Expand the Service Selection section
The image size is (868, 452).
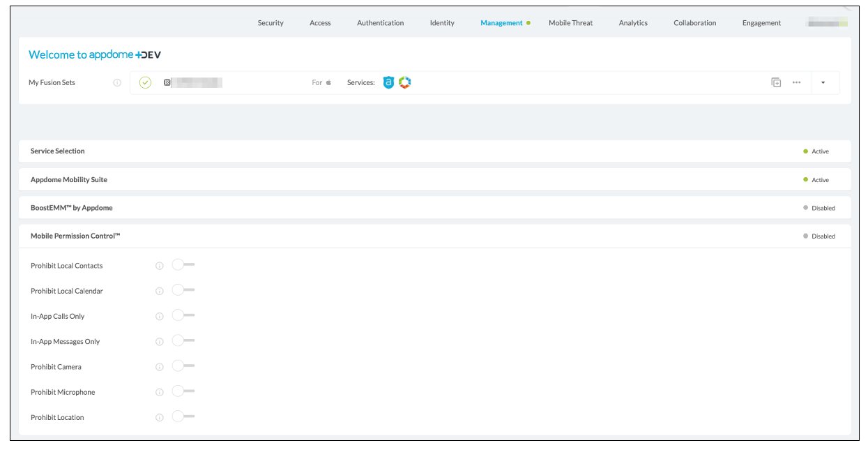point(58,151)
